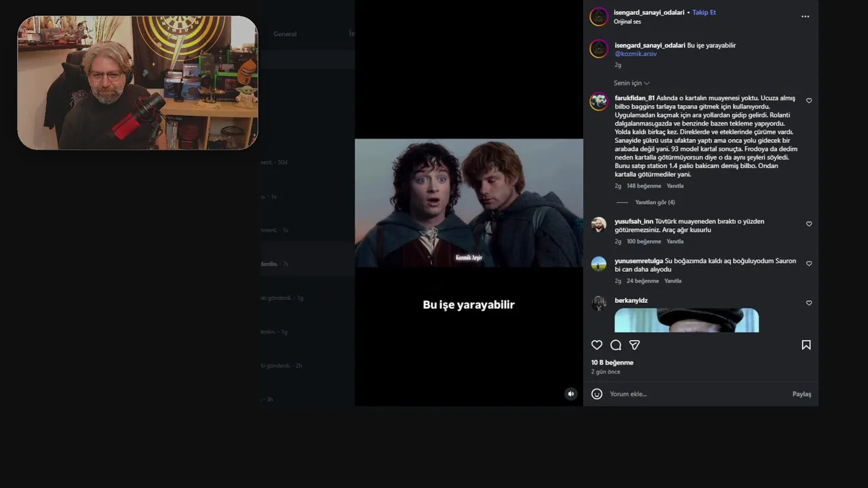Viewport: 868px width, 488px height.
Task: View '24 beğenme' on yunusemretulga's comment
Action: pos(643,281)
